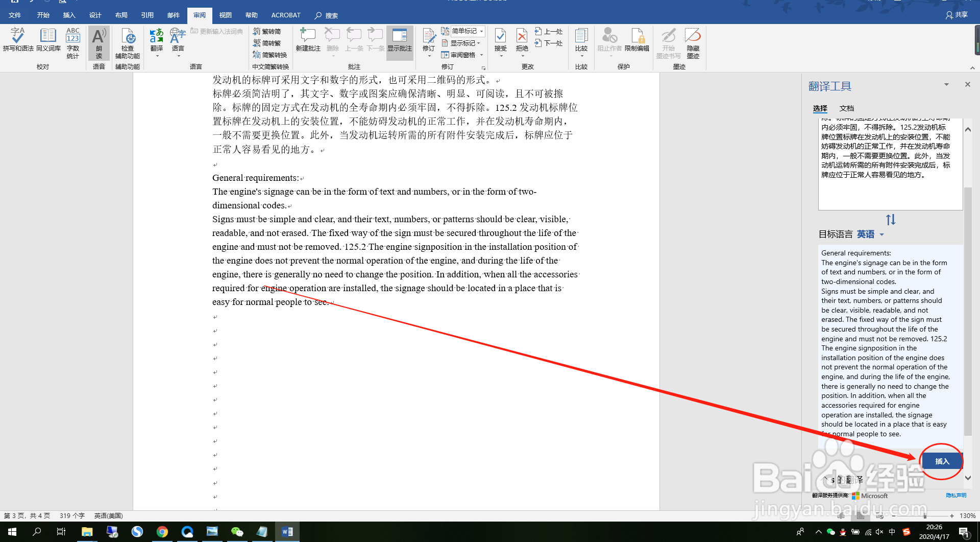
Task: Switch to the 视图 ribbon tab
Action: [x=225, y=15]
